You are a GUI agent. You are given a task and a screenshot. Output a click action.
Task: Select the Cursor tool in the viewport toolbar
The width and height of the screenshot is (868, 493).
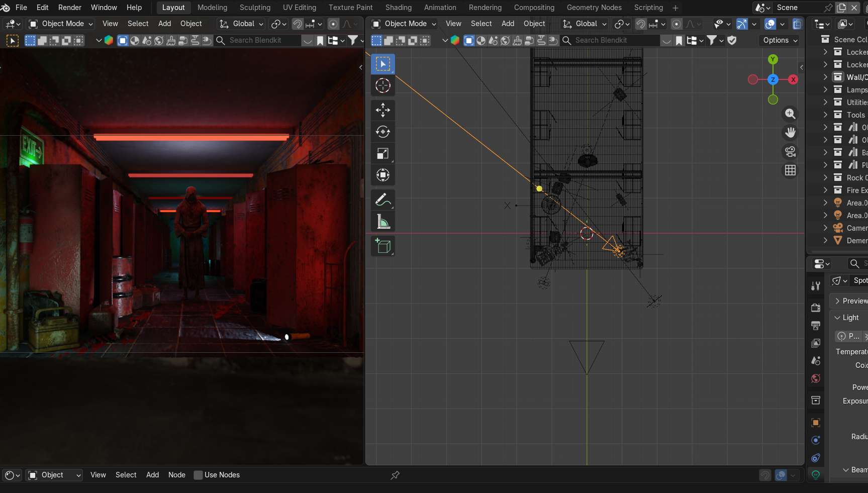coord(383,86)
